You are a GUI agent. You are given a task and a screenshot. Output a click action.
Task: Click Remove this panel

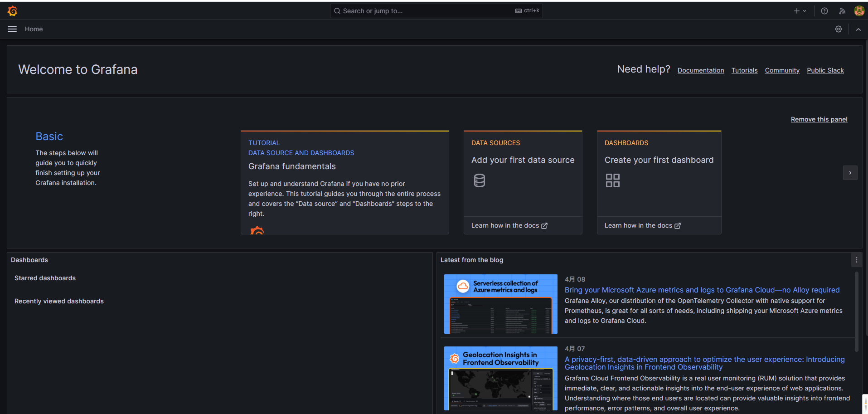click(819, 119)
